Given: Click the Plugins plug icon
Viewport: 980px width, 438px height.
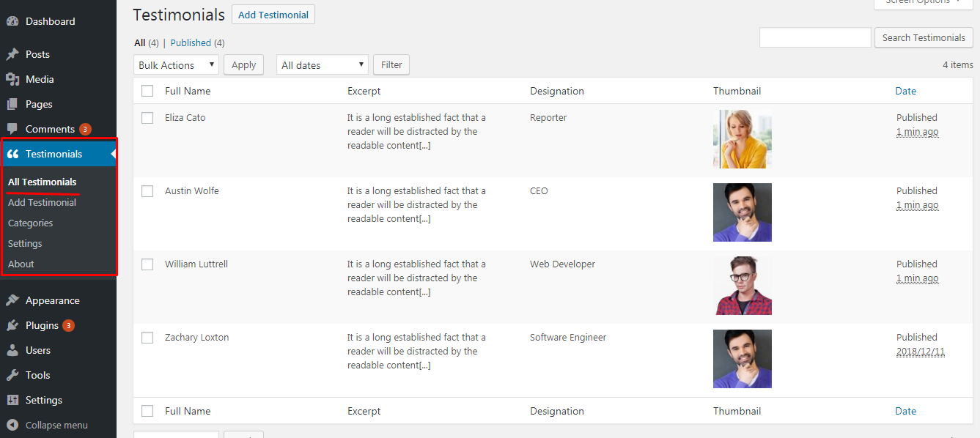Looking at the screenshot, I should point(12,325).
